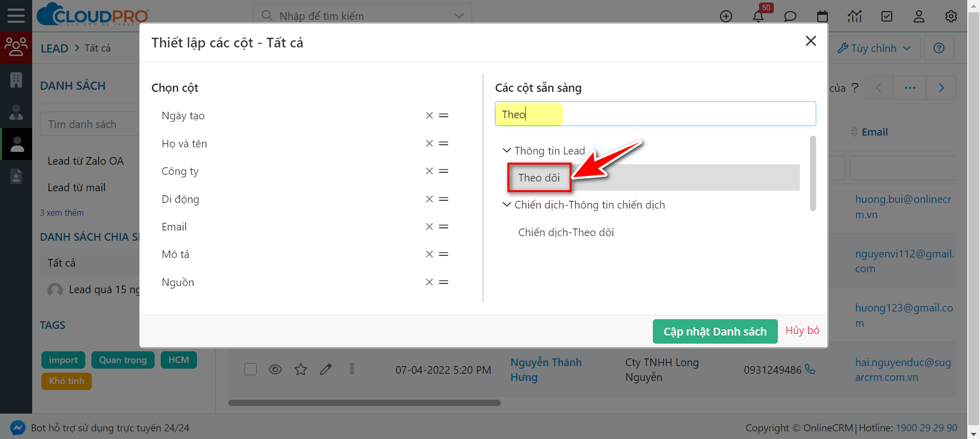This screenshot has width=980, height=439.
Task: Select the active person icon in sidebar
Action: tap(17, 144)
